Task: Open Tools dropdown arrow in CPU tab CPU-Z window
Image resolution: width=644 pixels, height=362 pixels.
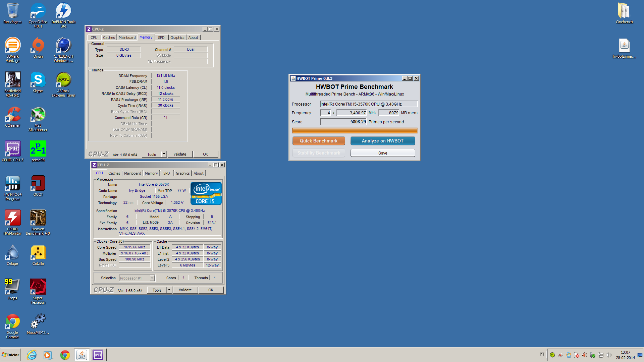Action: (169, 290)
